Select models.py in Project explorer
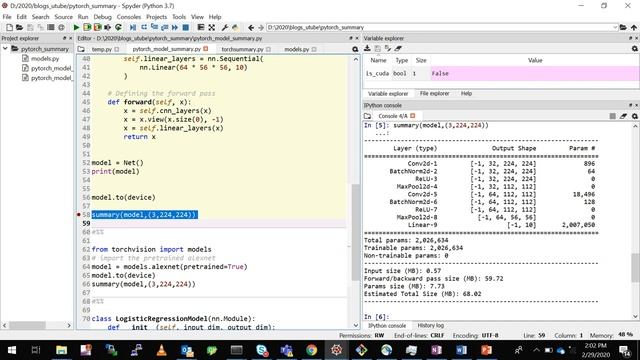Screen dimensions: 640x360 (45, 58)
